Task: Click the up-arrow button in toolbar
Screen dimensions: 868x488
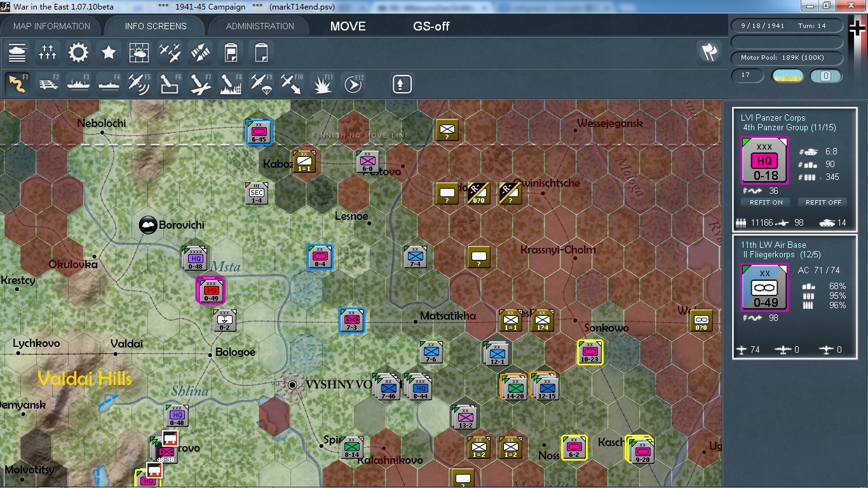Action: point(402,84)
